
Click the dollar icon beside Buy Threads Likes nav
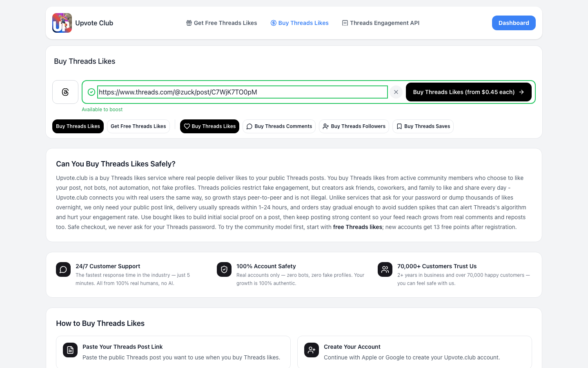point(274,23)
